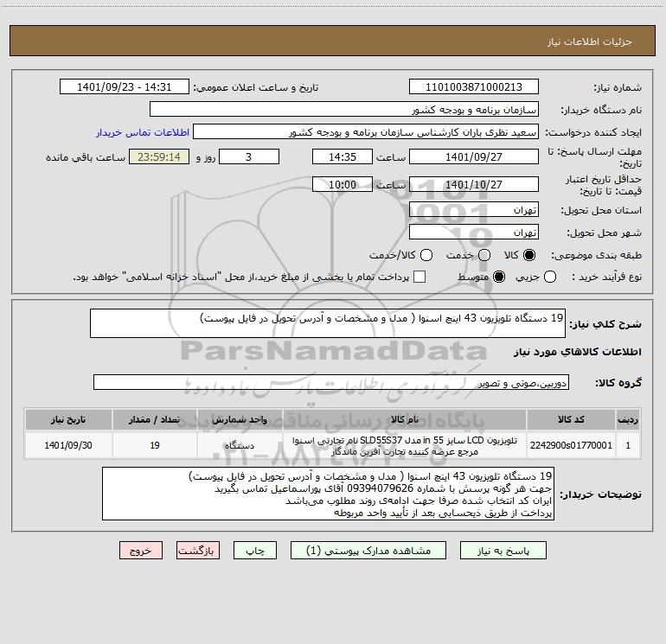Click the تعداد / مقدار column header
The width and height of the screenshot is (666, 644).
(x=154, y=419)
